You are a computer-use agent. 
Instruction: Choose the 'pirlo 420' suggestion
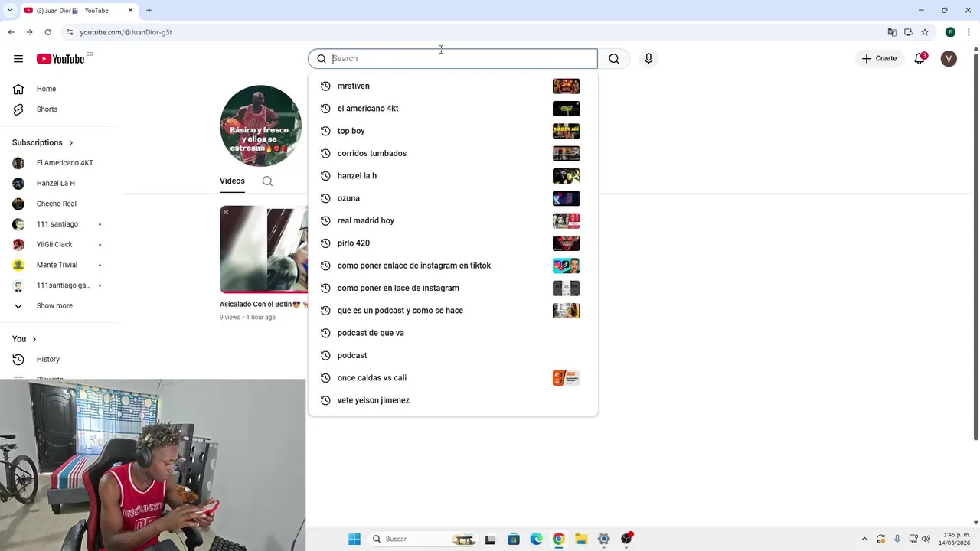click(452, 243)
